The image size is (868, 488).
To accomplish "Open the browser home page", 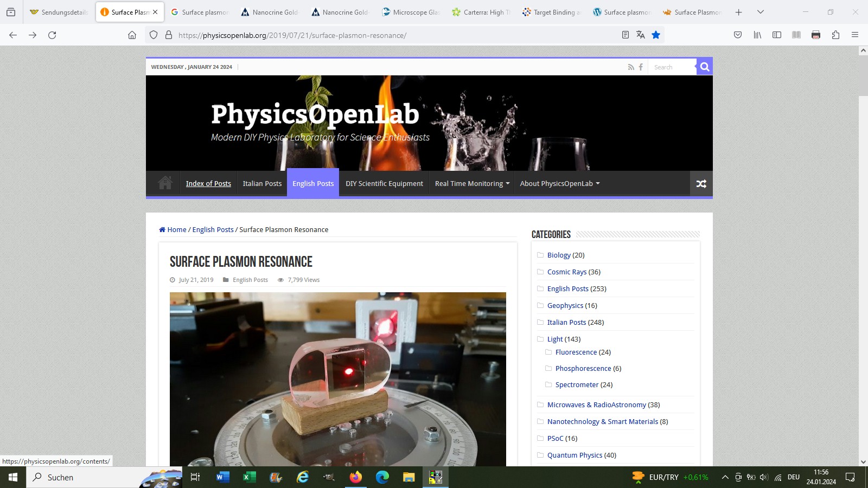I will 132,35.
